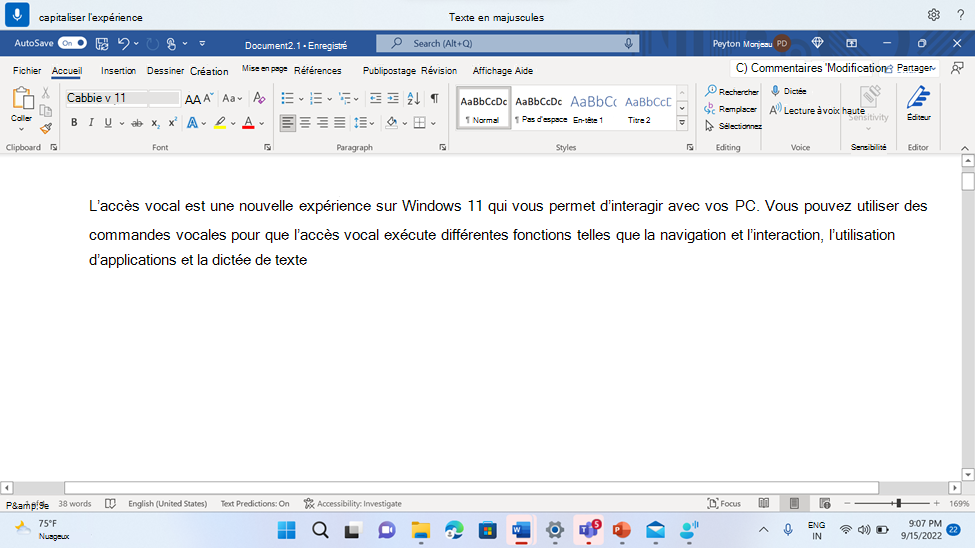The width and height of the screenshot is (975, 548).
Task: Apply yellow text highlight color
Action: 220,123
